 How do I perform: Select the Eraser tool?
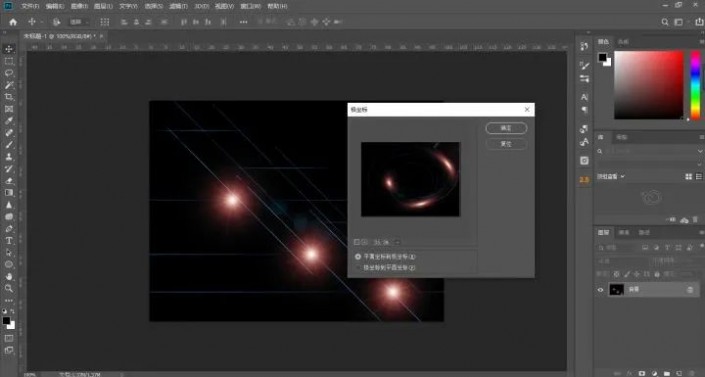click(9, 181)
